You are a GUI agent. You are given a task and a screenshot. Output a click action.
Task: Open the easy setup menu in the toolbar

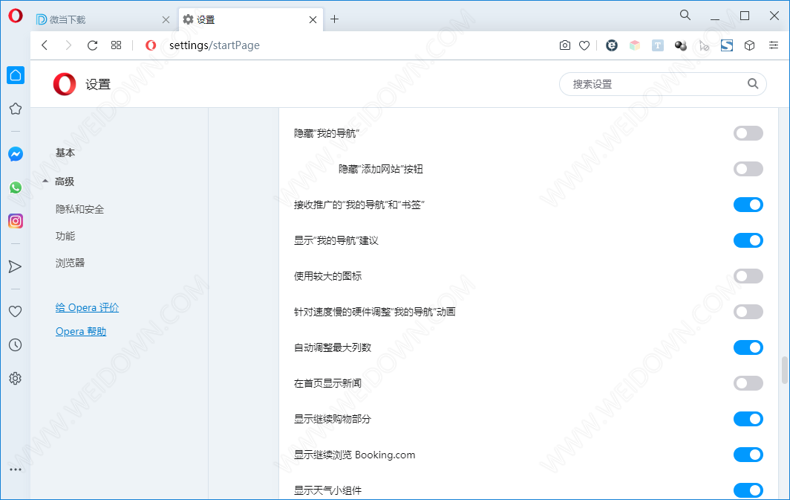[773, 45]
